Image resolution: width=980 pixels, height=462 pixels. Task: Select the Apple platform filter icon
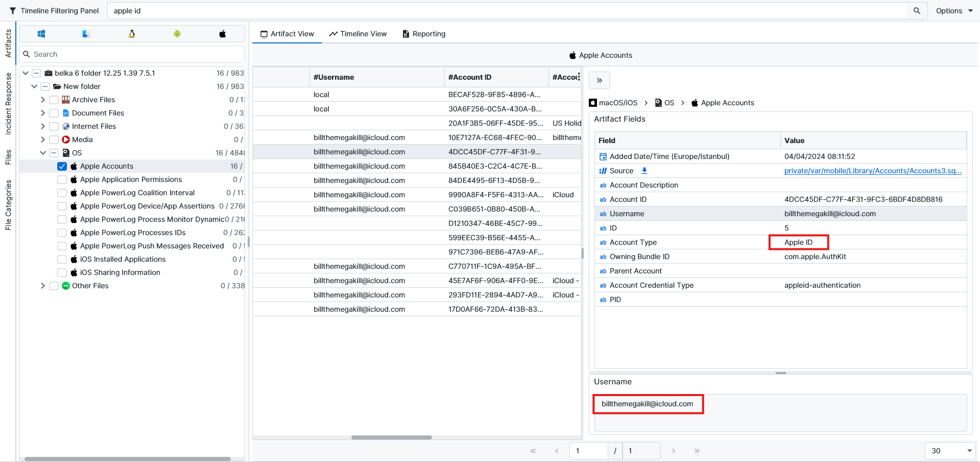point(223,34)
